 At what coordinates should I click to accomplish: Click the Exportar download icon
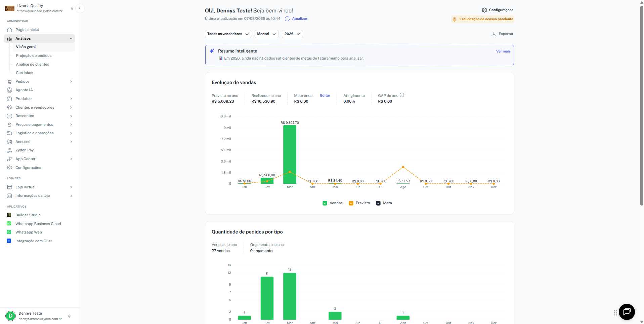click(x=493, y=34)
